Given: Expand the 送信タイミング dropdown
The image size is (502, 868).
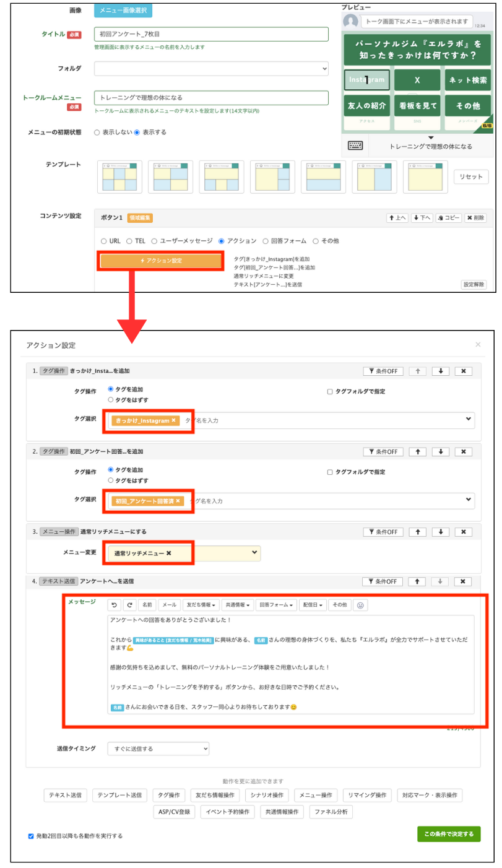Looking at the screenshot, I should tap(158, 749).
